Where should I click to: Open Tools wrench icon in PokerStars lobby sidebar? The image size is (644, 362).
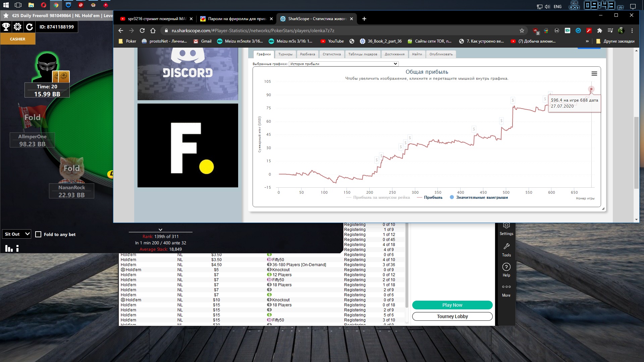tap(506, 250)
